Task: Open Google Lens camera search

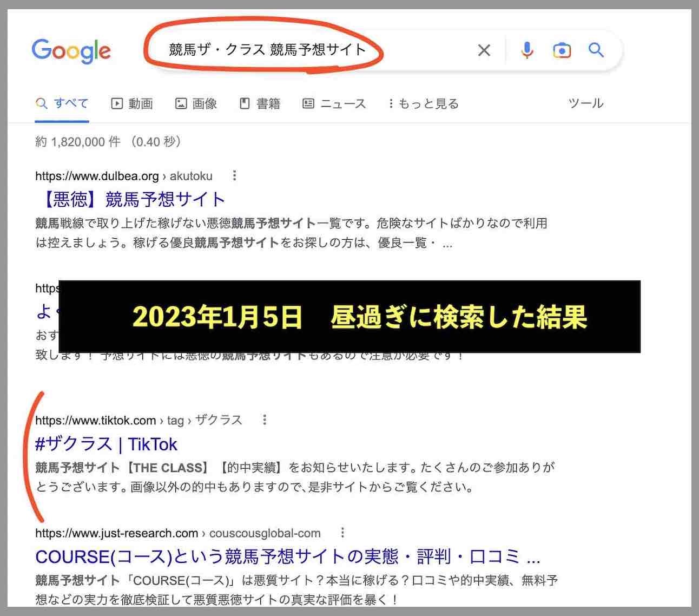Action: click(x=562, y=50)
